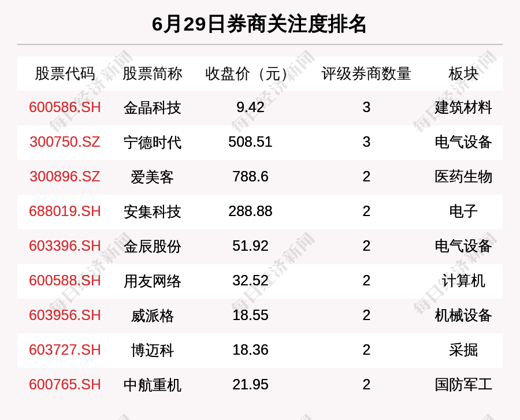Click sector 电气设备 in 金辰股份 row
The image size is (520, 420).
click(463, 247)
